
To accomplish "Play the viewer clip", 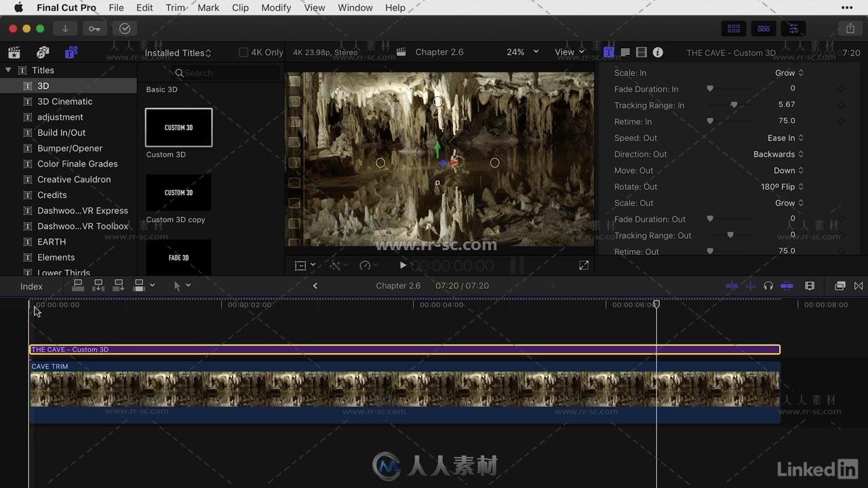I will [x=403, y=266].
